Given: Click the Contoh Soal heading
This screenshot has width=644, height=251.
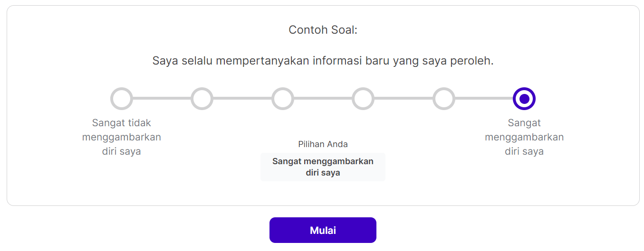Looking at the screenshot, I should tap(323, 30).
